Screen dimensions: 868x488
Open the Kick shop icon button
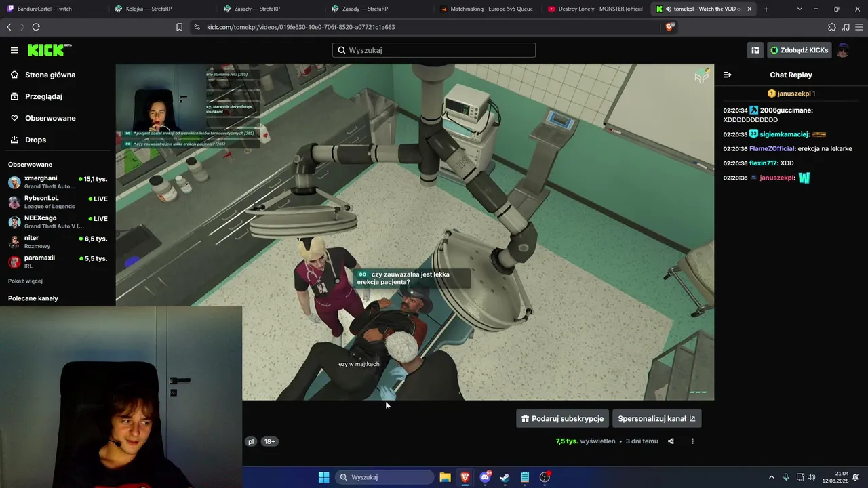[x=755, y=50]
